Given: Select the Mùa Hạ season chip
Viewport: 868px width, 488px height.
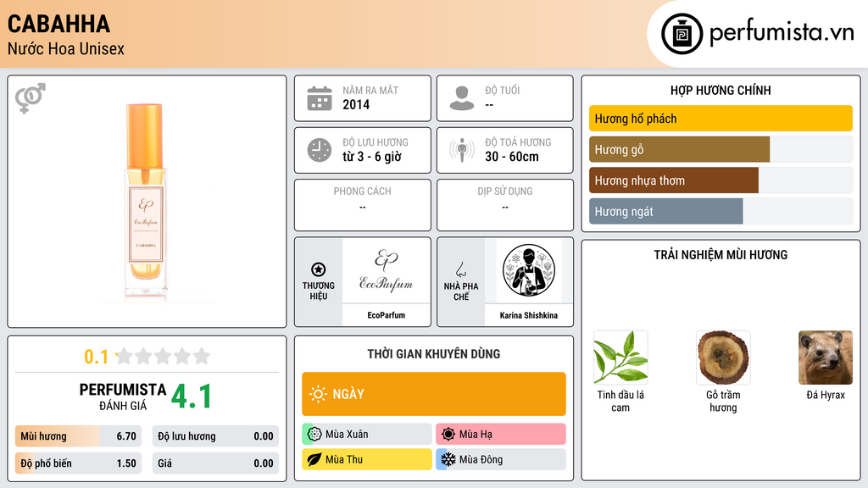Looking at the screenshot, I should click(500, 435).
